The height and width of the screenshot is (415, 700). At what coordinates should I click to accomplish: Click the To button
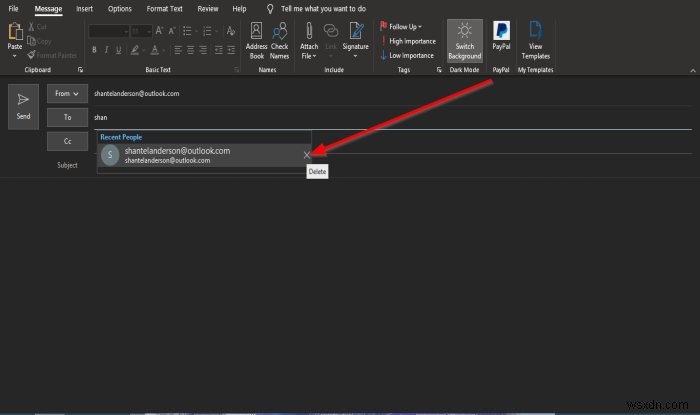(66, 117)
